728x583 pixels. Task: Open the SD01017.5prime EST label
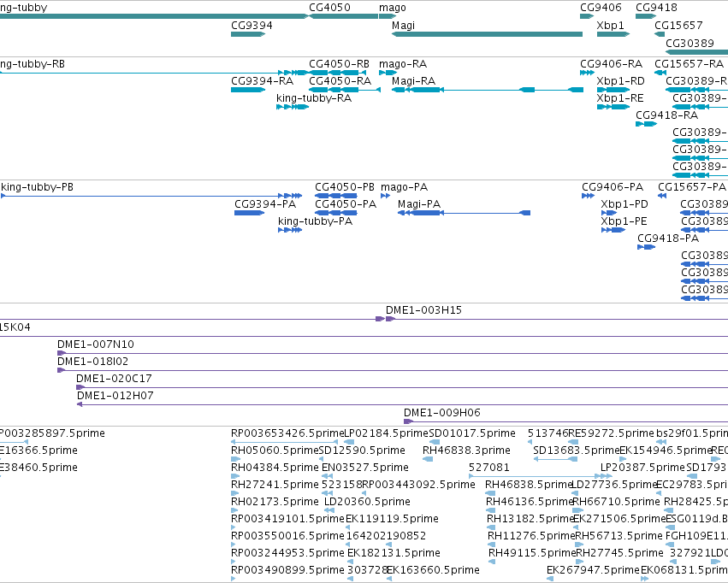coord(471,433)
